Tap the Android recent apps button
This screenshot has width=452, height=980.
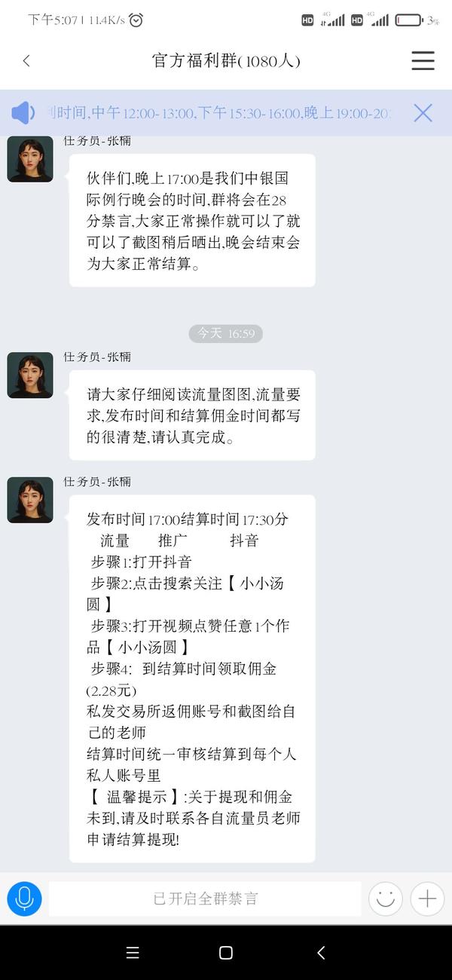[x=133, y=953]
